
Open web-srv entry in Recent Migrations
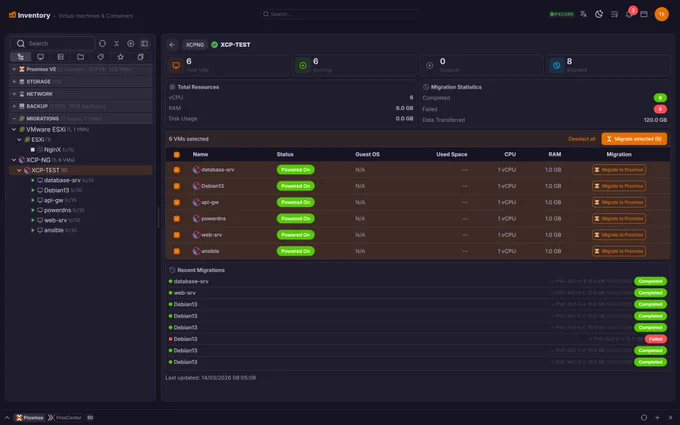(184, 293)
